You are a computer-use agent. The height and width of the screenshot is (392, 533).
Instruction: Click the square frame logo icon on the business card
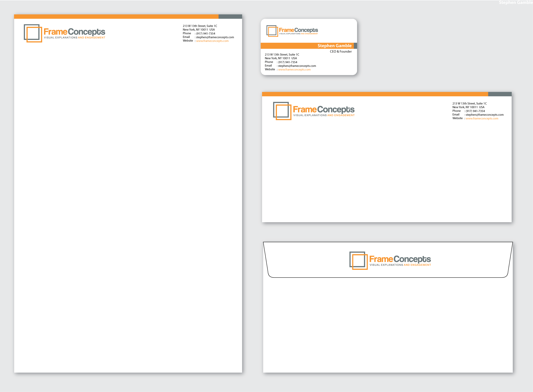coord(272,31)
